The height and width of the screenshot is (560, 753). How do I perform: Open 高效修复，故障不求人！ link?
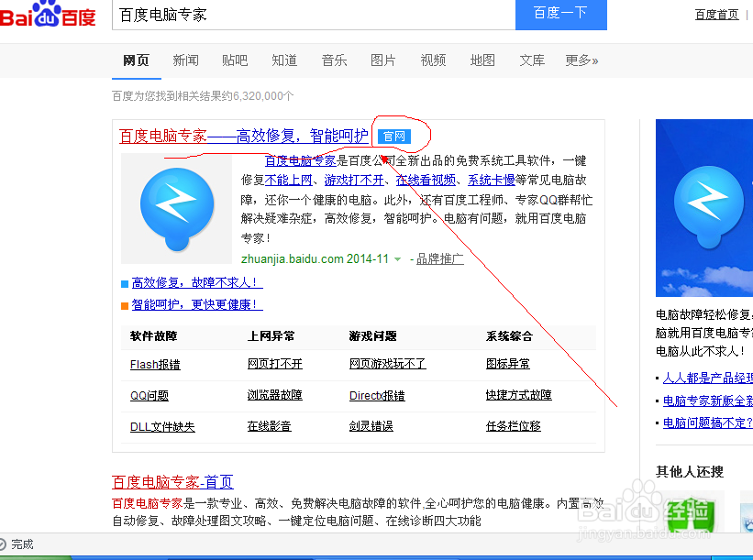coord(197,282)
